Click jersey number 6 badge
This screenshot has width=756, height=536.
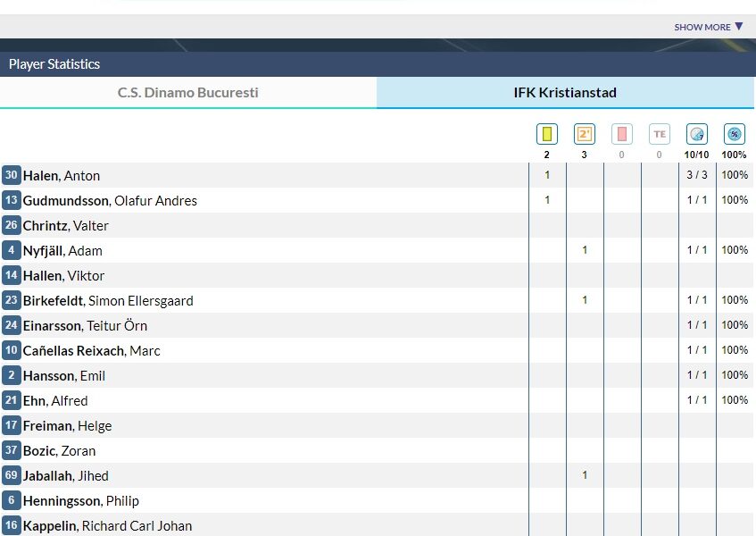click(11, 501)
